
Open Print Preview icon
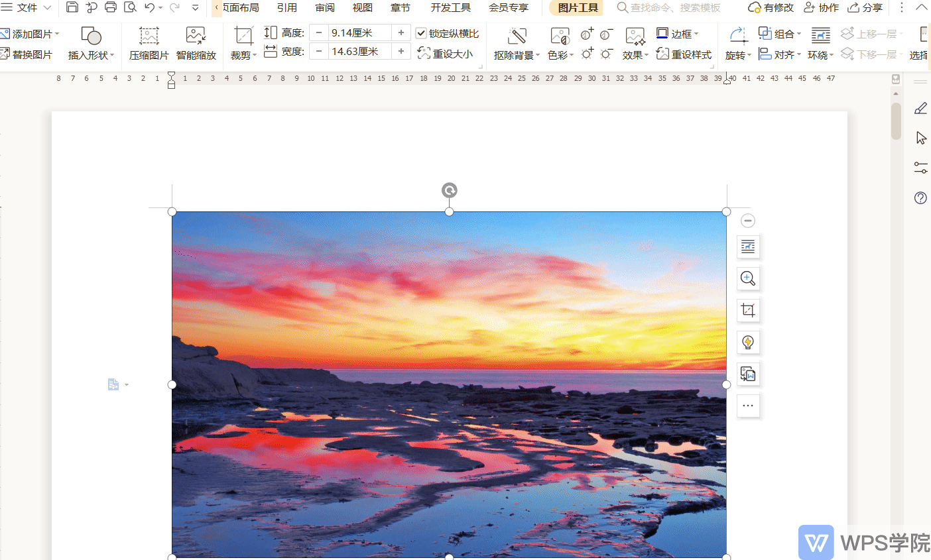130,7
